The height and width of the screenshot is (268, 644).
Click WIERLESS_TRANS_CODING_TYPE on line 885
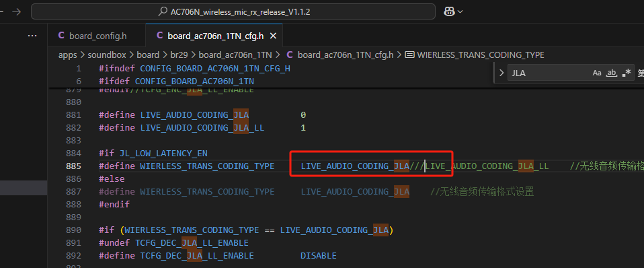click(208, 166)
